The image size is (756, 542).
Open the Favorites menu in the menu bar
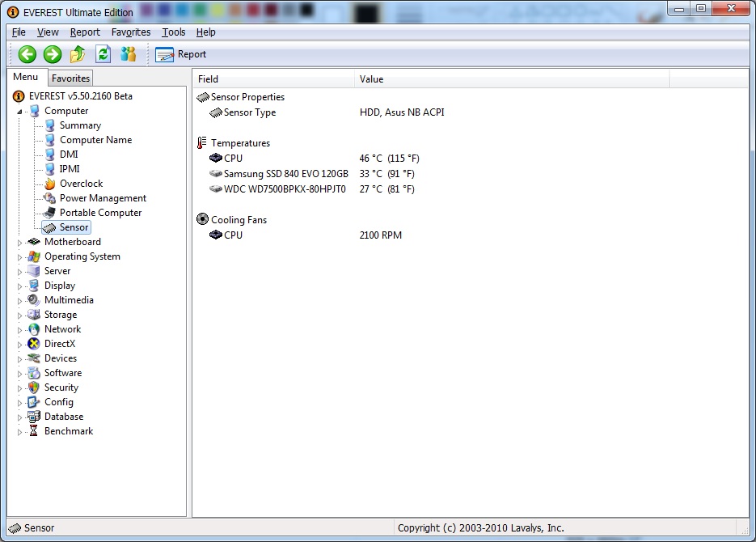(x=131, y=32)
